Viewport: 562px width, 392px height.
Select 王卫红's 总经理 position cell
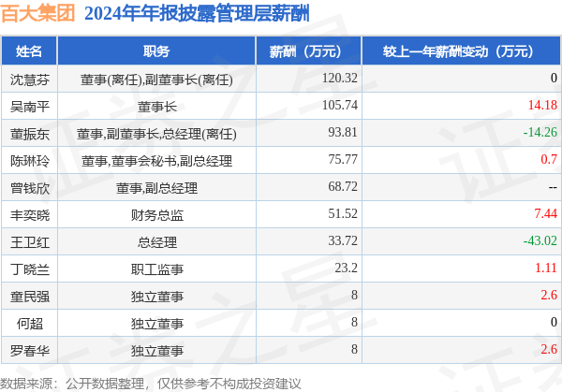[x=157, y=242]
